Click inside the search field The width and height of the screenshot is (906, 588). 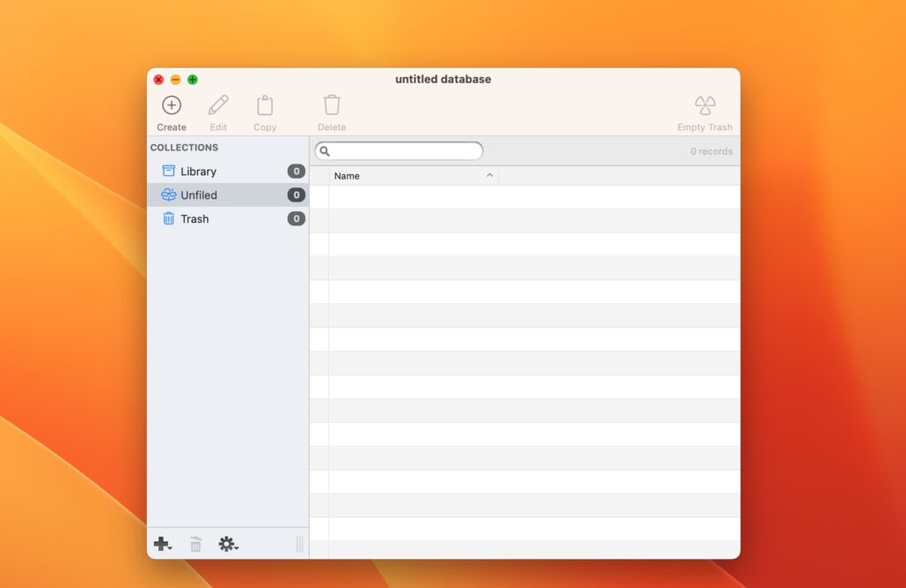click(x=398, y=150)
